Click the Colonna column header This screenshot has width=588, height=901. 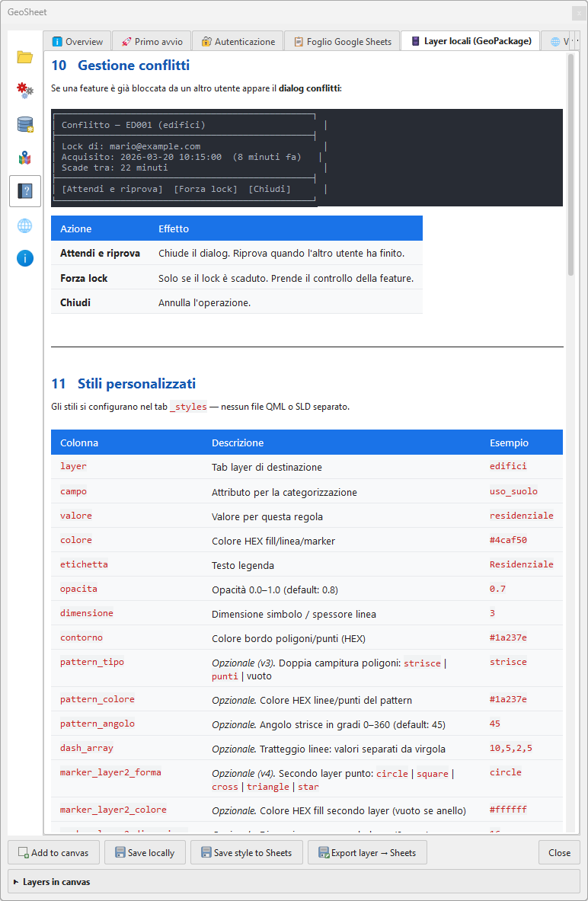[x=79, y=443]
